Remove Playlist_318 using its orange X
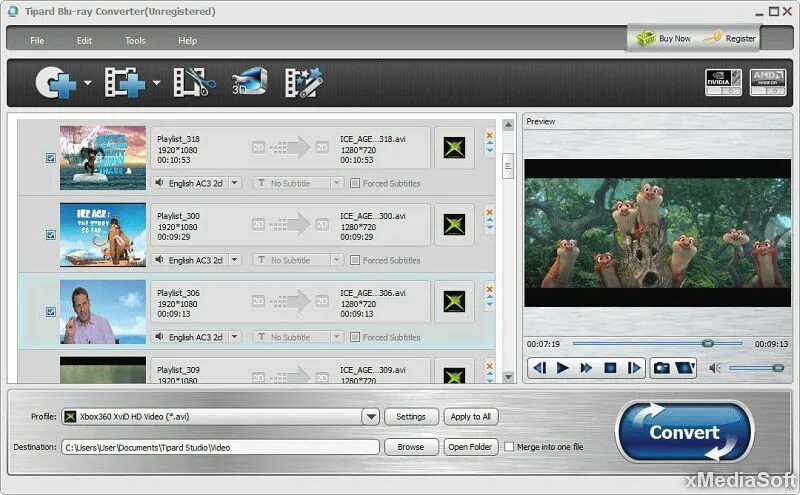 tap(489, 135)
